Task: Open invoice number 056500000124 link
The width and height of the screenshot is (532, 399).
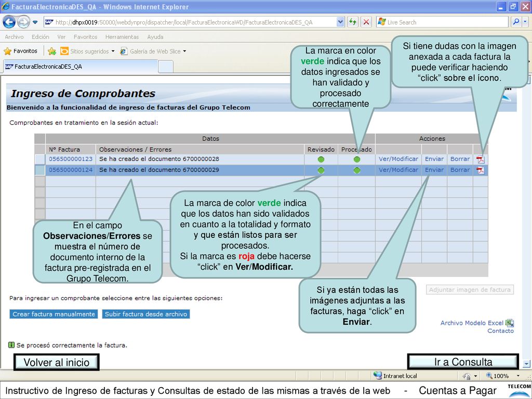Action: [x=71, y=170]
